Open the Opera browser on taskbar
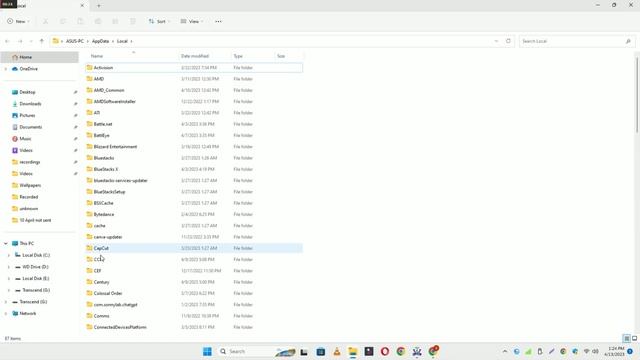This screenshot has width=640, height=360. pyautogui.click(x=385, y=351)
